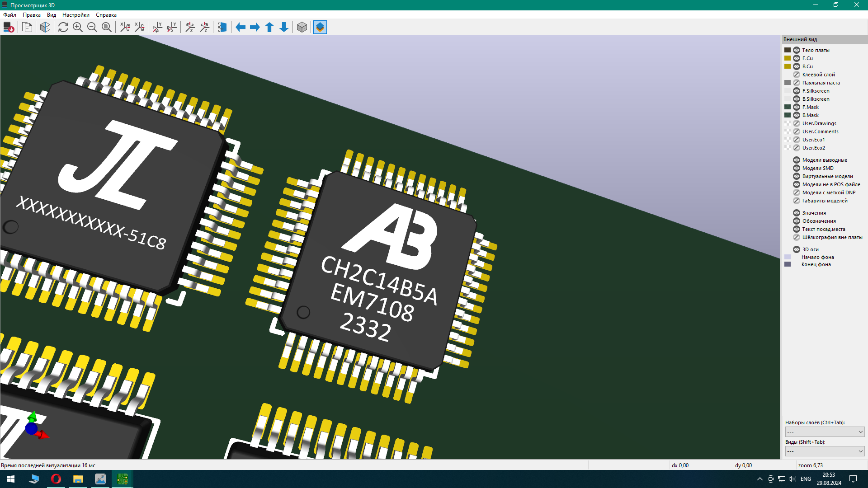The image size is (868, 488).
Task: Change the Конец фона color swatch
Action: pos(788,264)
